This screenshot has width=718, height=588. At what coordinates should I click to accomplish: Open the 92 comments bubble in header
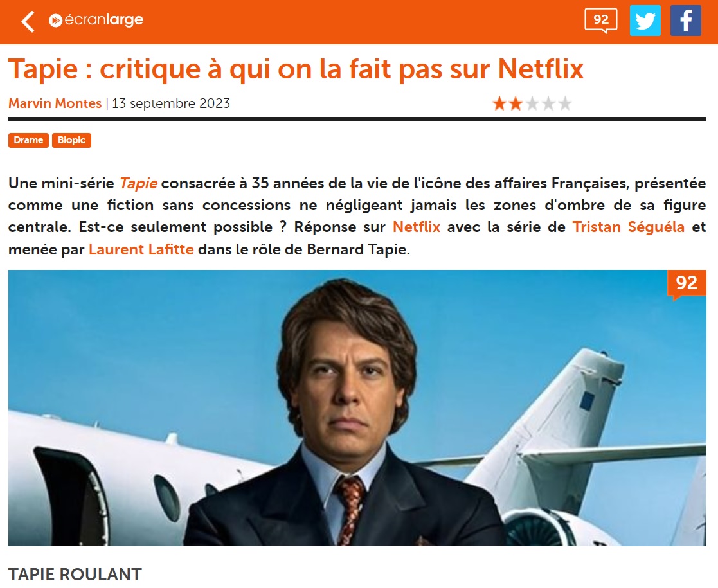coord(601,21)
